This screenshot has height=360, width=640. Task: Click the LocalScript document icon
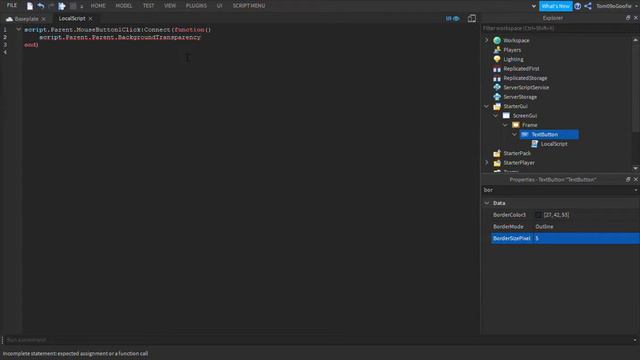534,144
